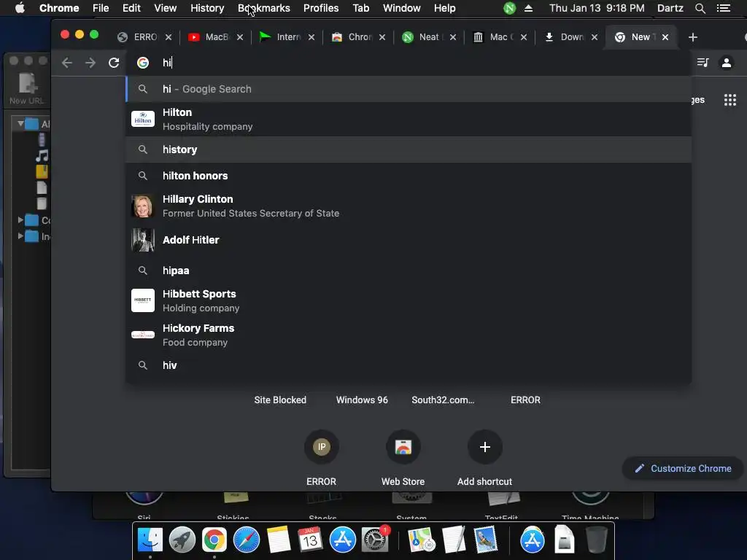Select the 'hiv' search suggestion
The image size is (747, 560).
tap(409, 365)
